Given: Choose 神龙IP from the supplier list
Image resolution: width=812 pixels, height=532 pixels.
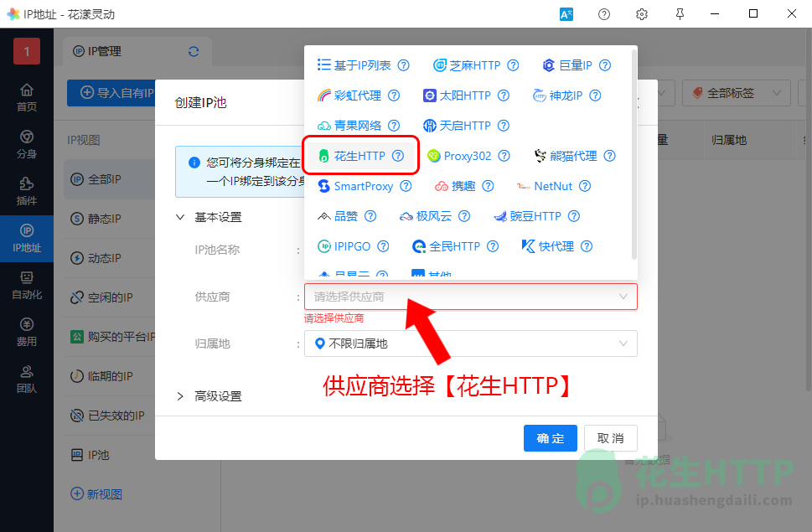Looking at the screenshot, I should click(x=558, y=96).
